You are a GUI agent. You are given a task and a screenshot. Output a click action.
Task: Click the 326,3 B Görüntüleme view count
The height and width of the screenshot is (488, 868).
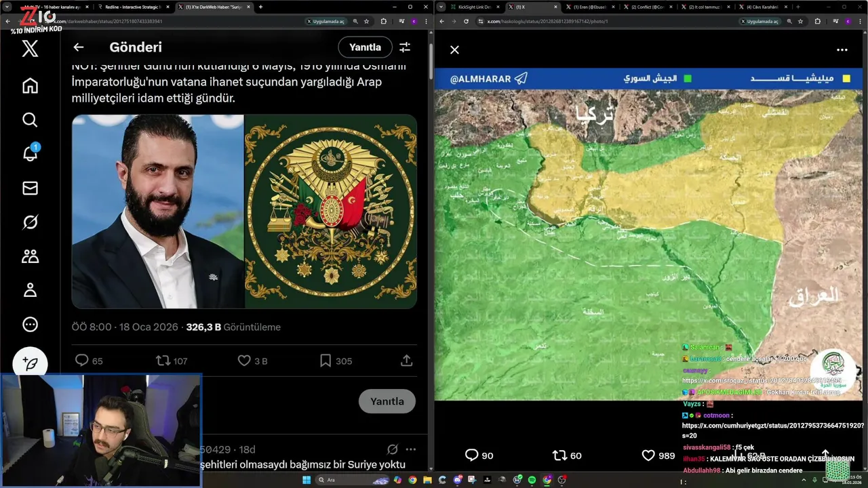233,327
